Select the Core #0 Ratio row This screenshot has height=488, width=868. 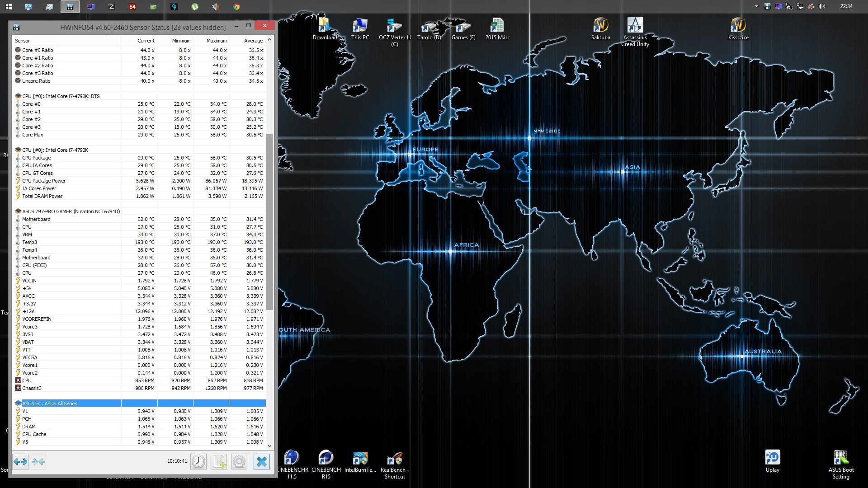[139, 50]
